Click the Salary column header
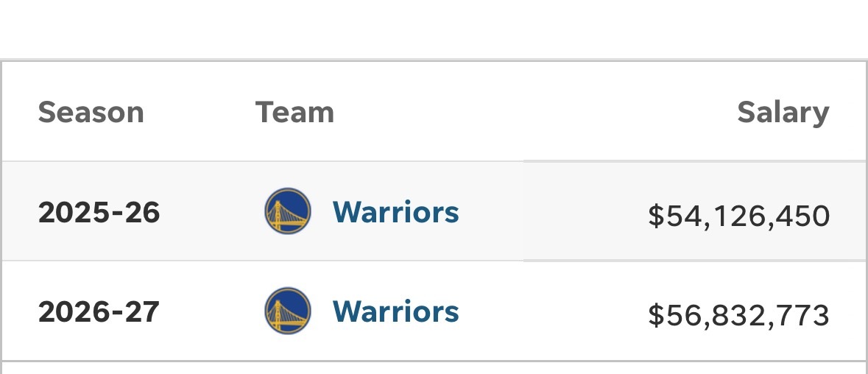The width and height of the screenshot is (868, 374). click(783, 113)
